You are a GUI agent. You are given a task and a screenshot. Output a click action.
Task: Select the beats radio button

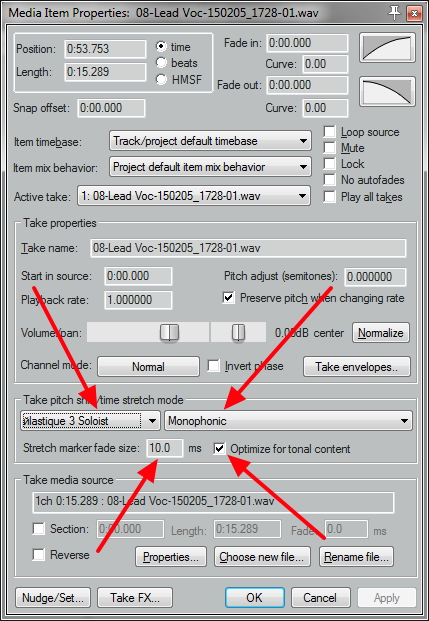[x=161, y=63]
